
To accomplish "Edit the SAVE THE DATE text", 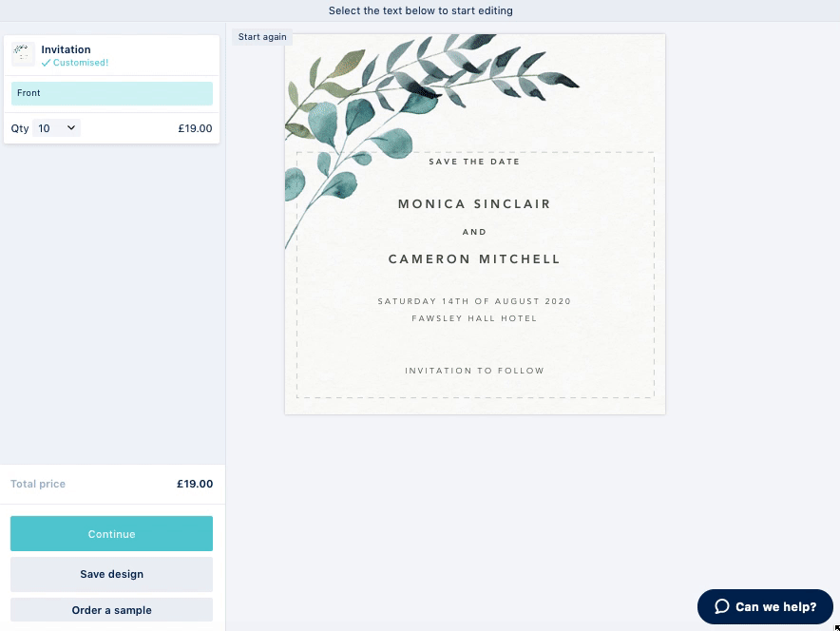I will click(x=474, y=162).
